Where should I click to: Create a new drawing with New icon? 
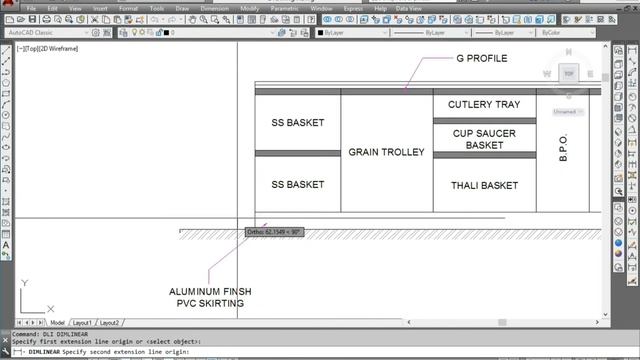[10, 20]
